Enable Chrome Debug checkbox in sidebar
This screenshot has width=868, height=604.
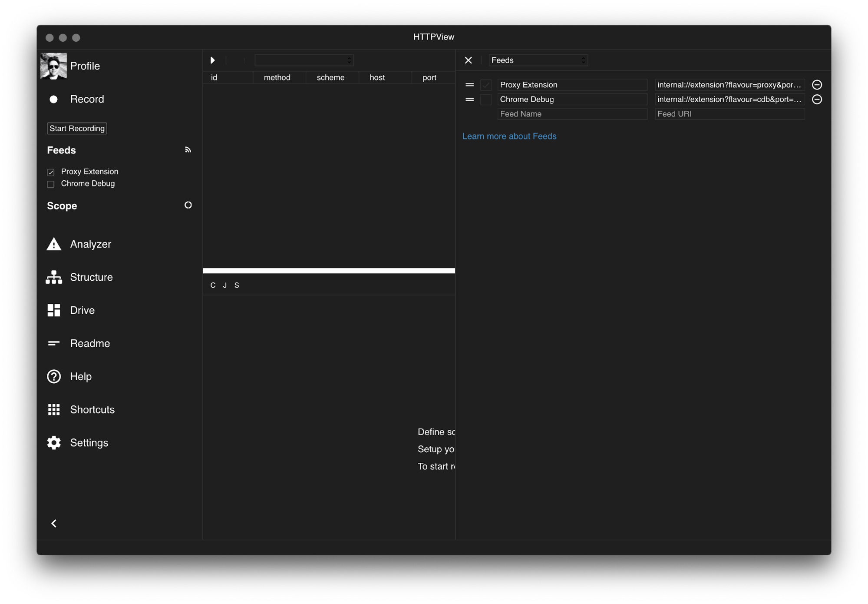pos(51,184)
